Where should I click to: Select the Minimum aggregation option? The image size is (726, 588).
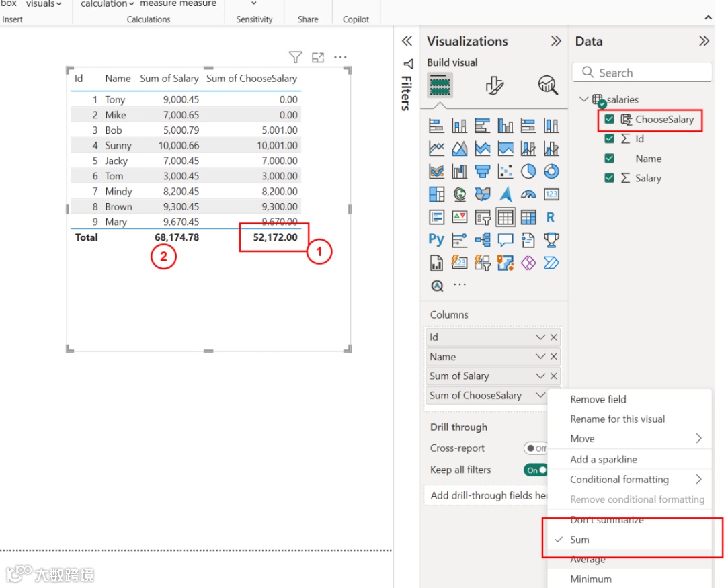point(591,579)
